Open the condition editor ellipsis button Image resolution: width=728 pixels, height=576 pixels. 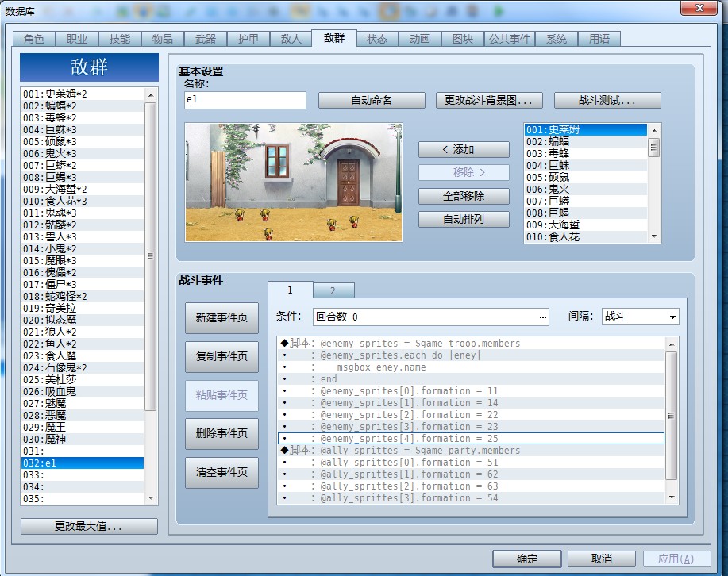(542, 317)
